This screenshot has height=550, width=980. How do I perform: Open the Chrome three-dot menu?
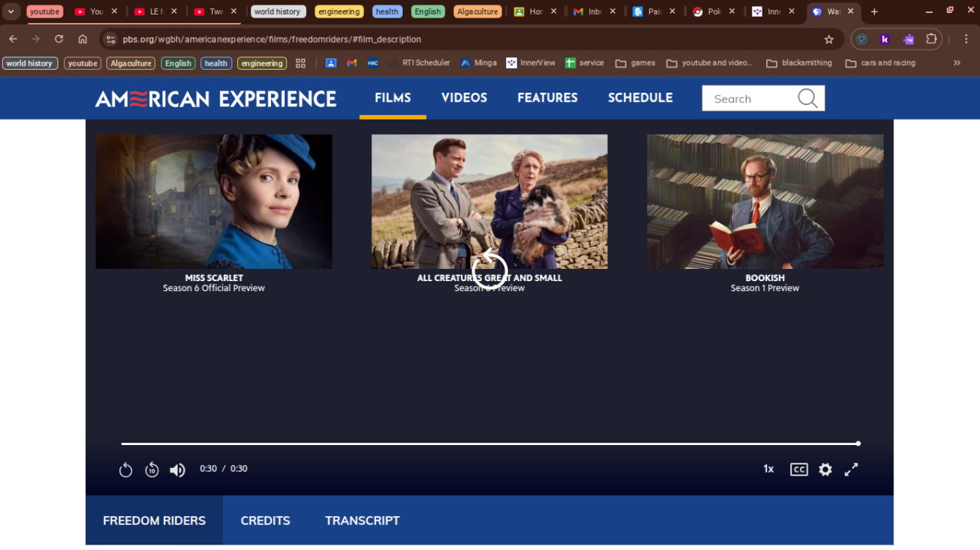966,39
